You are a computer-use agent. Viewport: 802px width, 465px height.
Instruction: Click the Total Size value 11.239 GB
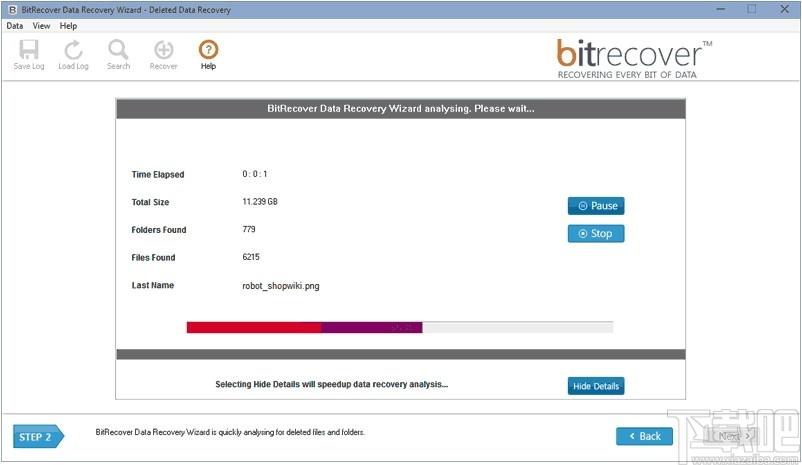[260, 202]
